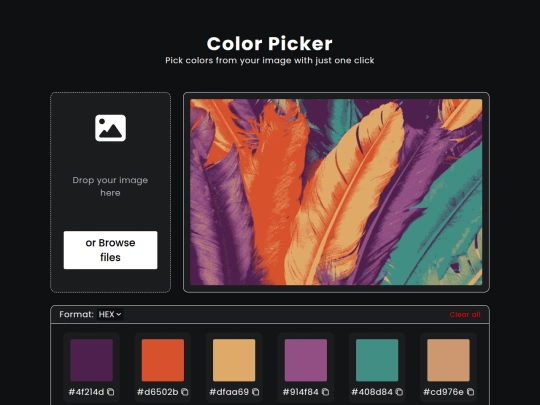Click the Color Picker heading
Viewport: 540px width, 405px height.
click(x=270, y=44)
